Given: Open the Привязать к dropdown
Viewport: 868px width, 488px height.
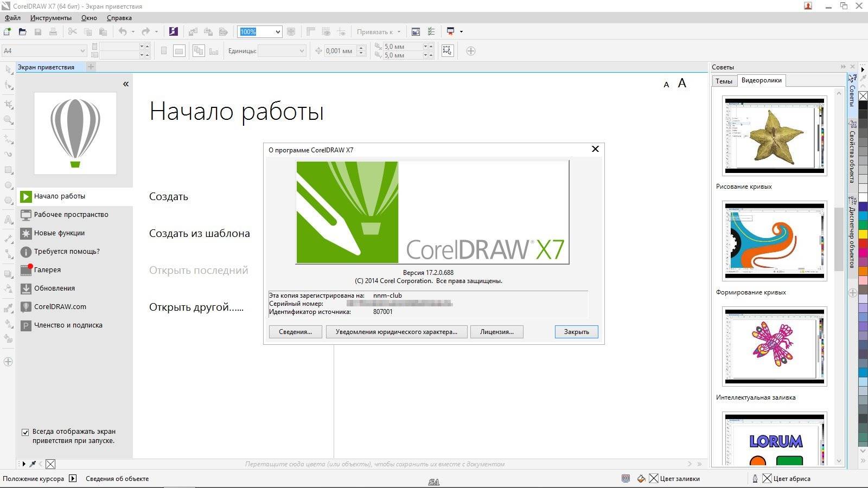Looking at the screenshot, I should click(x=378, y=32).
